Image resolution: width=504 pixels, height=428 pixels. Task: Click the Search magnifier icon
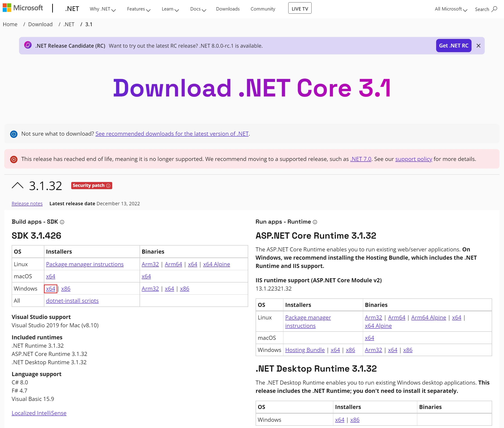(494, 9)
